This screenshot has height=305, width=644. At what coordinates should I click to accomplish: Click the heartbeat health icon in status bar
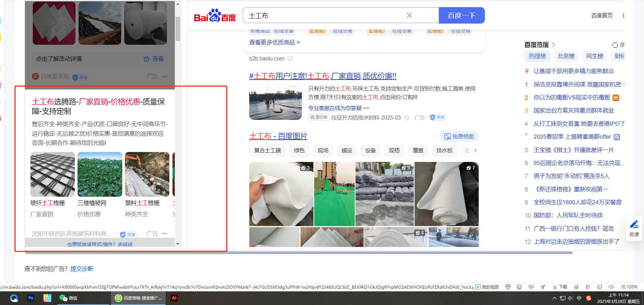(531, 287)
